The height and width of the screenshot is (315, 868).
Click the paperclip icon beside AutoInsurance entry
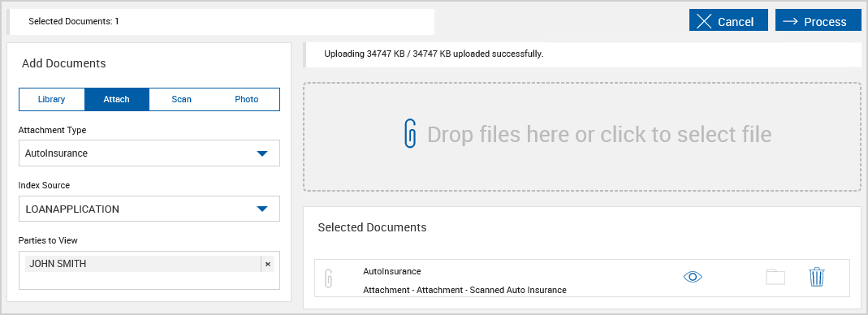coord(328,278)
